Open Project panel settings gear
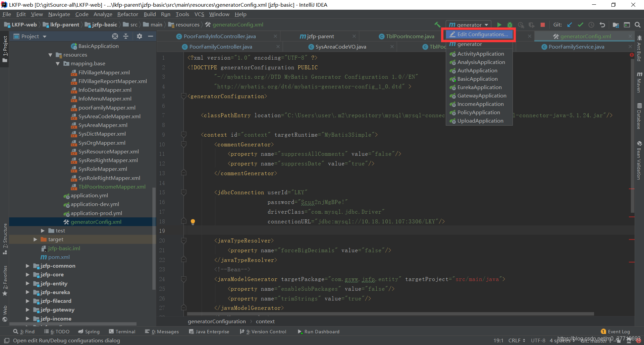644x345 pixels. [140, 36]
